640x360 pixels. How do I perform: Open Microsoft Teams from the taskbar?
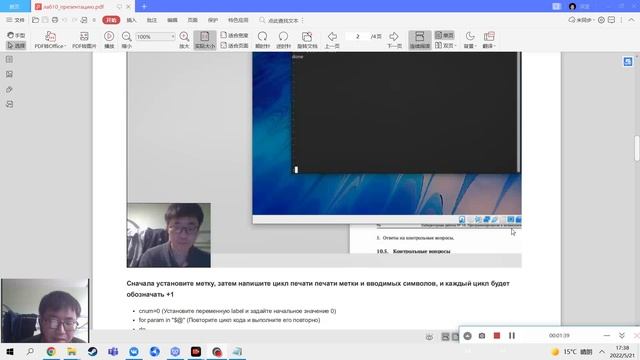pyautogui.click(x=113, y=351)
